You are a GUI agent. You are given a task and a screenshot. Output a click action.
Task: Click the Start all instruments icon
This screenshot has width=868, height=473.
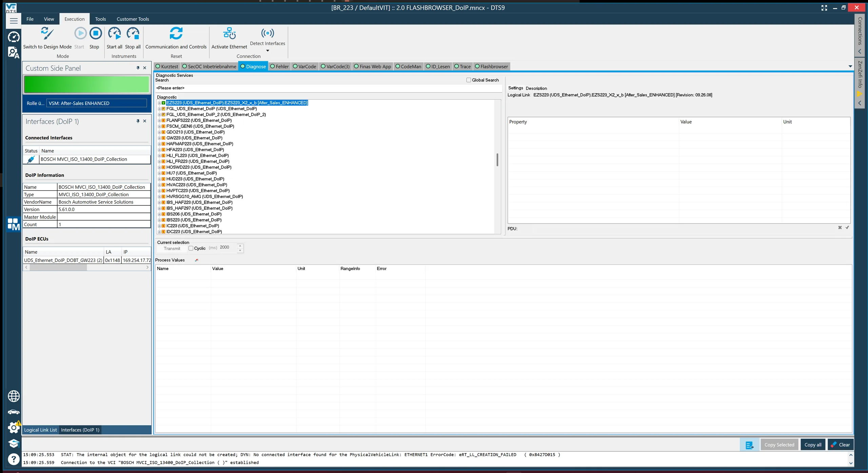point(114,33)
